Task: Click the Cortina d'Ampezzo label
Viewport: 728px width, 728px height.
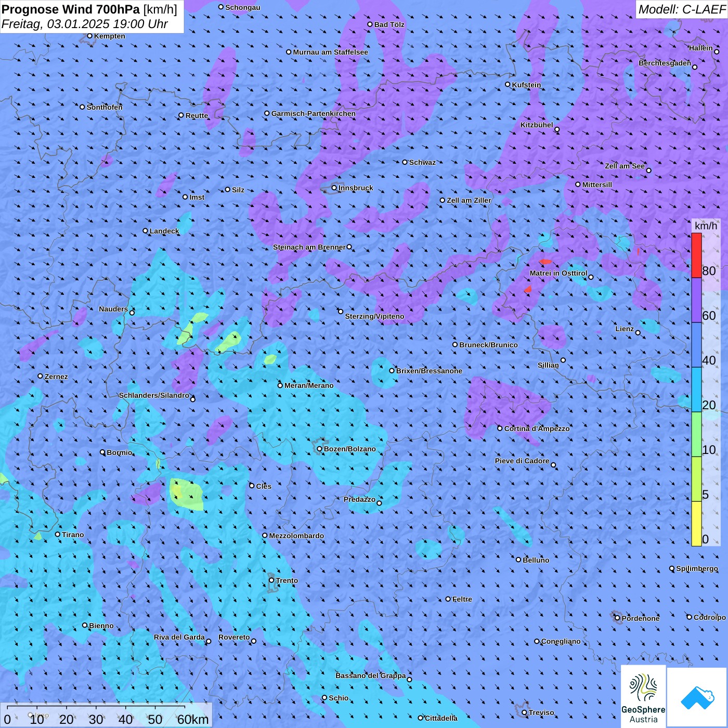Action: (537, 428)
